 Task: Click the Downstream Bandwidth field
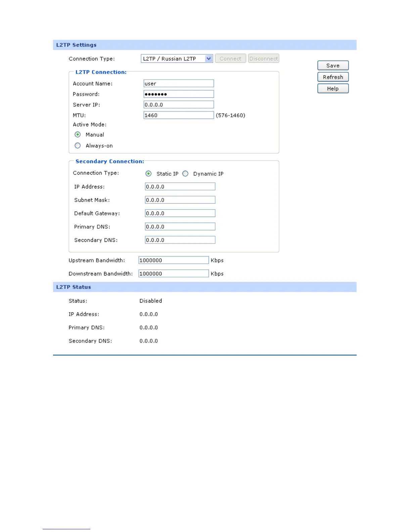point(174,273)
